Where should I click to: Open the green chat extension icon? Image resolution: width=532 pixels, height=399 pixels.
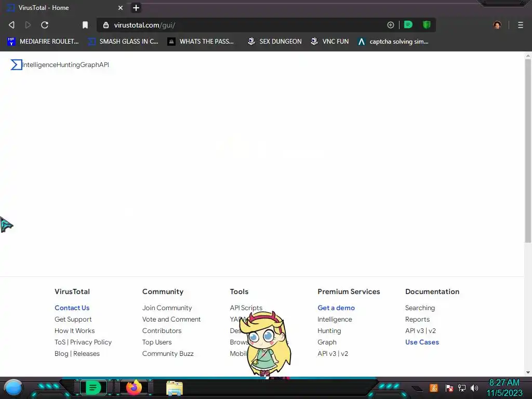point(408,24)
